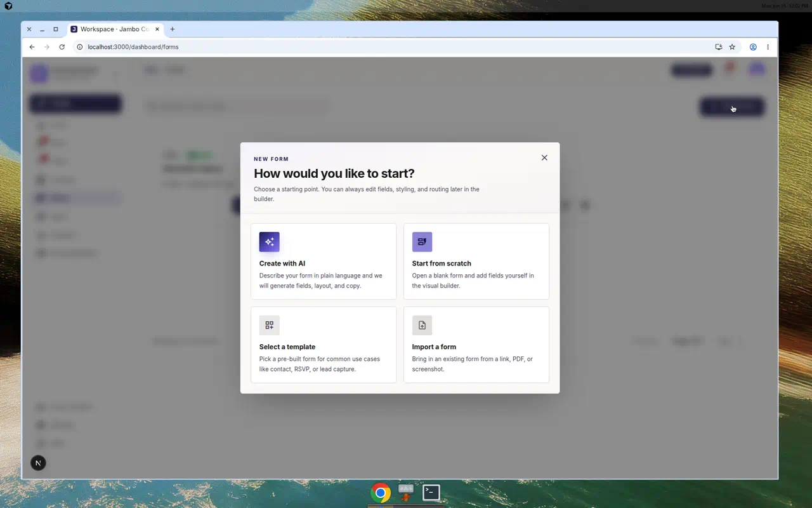Open Next.js dev tools badge
Screen dimensions: 812x508
(38, 463)
